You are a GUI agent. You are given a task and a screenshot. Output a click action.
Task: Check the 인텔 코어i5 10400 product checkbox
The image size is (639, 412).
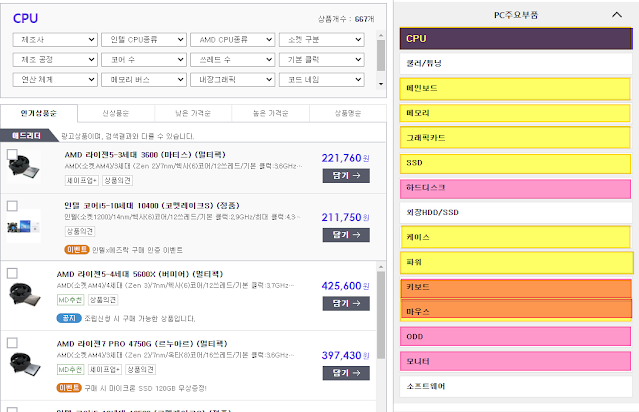click(x=12, y=206)
